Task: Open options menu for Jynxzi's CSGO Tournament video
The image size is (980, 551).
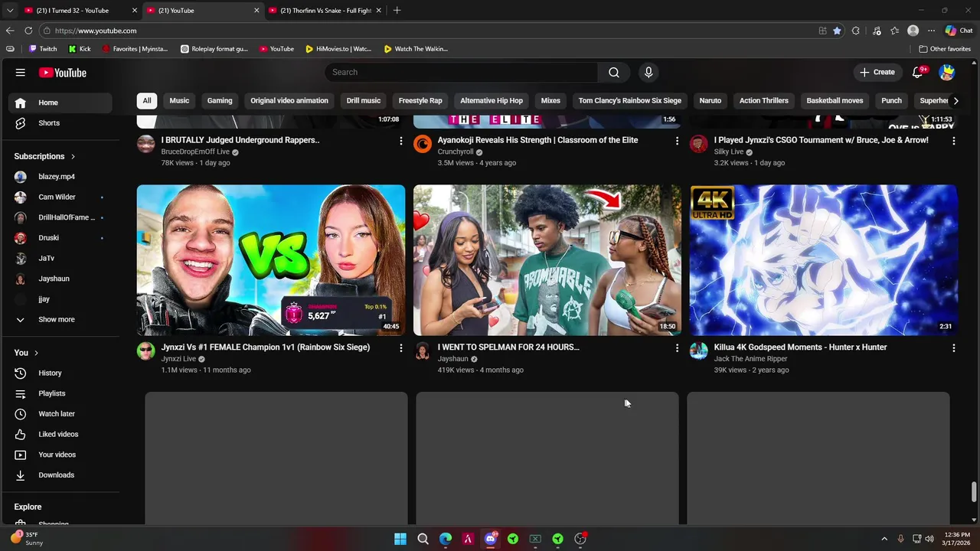Action: (953, 141)
